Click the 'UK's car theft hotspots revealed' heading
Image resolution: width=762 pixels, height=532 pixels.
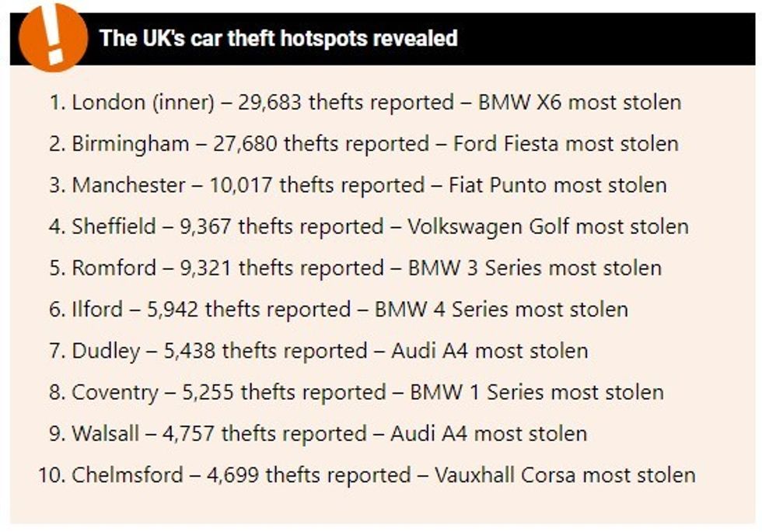pos(278,38)
